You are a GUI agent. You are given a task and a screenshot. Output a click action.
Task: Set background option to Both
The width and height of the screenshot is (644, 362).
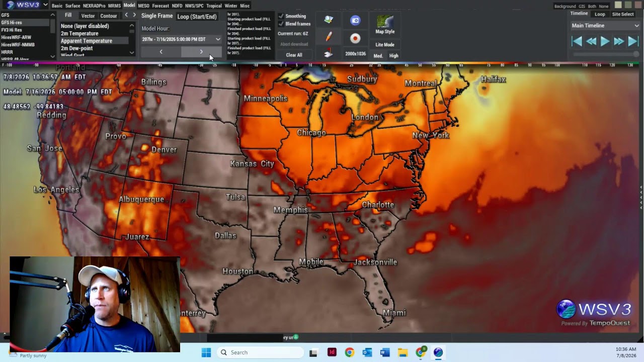point(592,6)
